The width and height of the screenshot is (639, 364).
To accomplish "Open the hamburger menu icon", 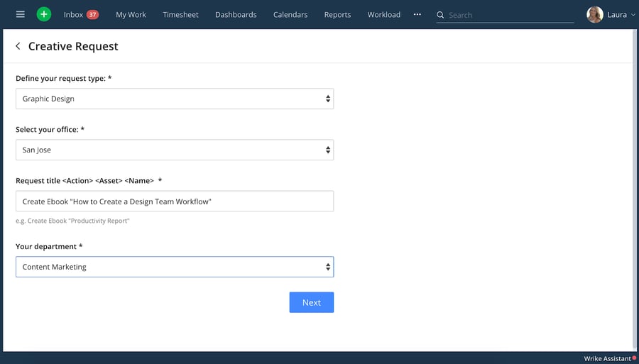I will [20, 14].
